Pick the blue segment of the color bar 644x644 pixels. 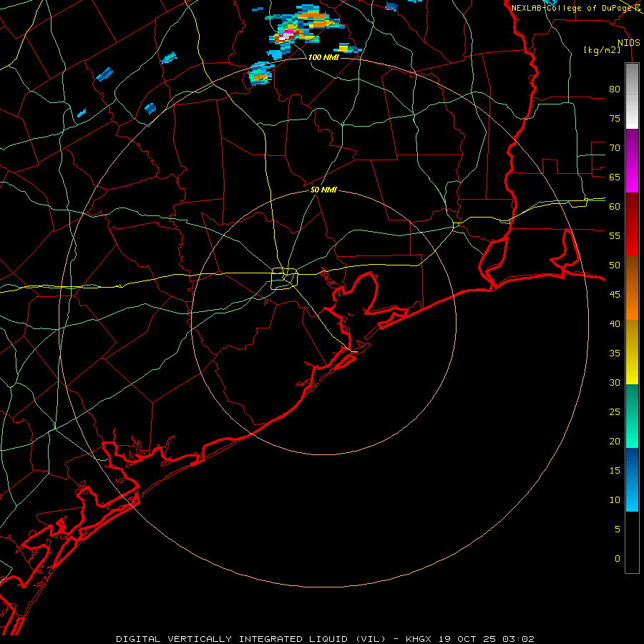(x=632, y=479)
